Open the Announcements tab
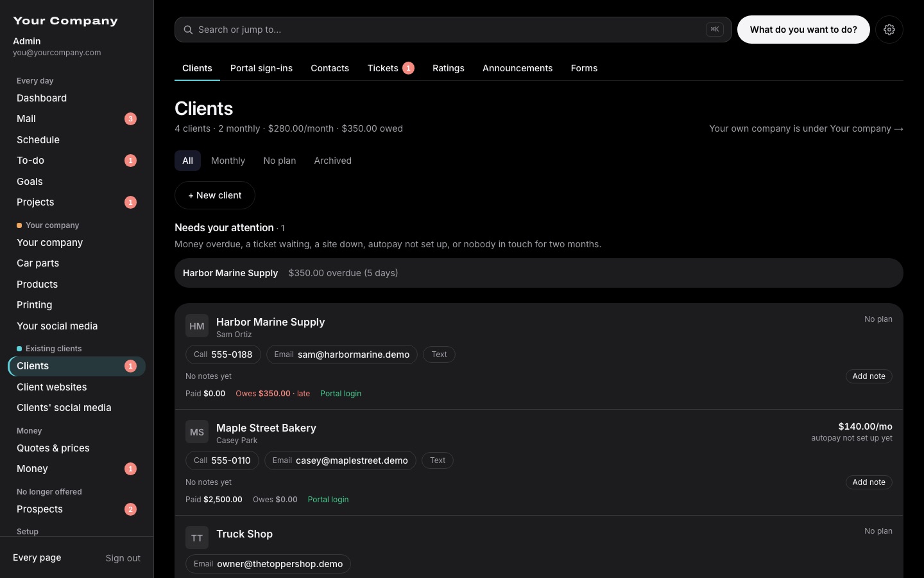The image size is (924, 578). (517, 68)
